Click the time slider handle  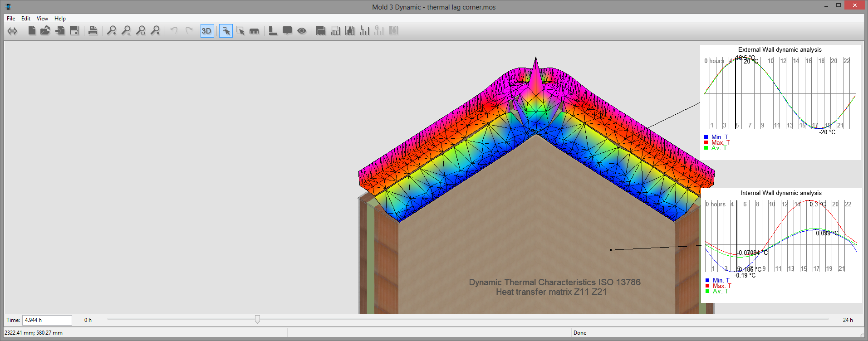point(257,319)
